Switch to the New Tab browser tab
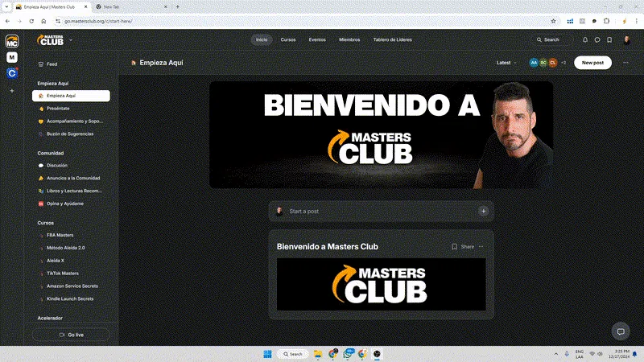Viewport: 644px width, 362px height. pos(130,6)
